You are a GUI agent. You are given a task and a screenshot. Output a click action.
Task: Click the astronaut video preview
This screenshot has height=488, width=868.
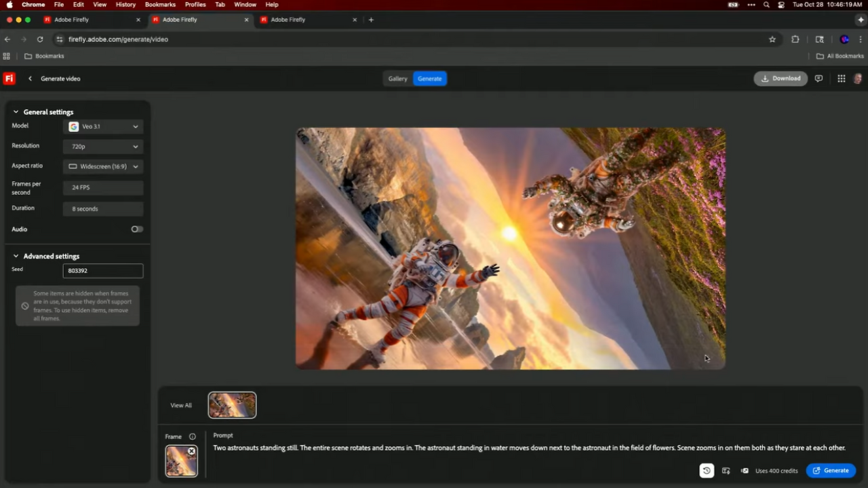pos(511,248)
